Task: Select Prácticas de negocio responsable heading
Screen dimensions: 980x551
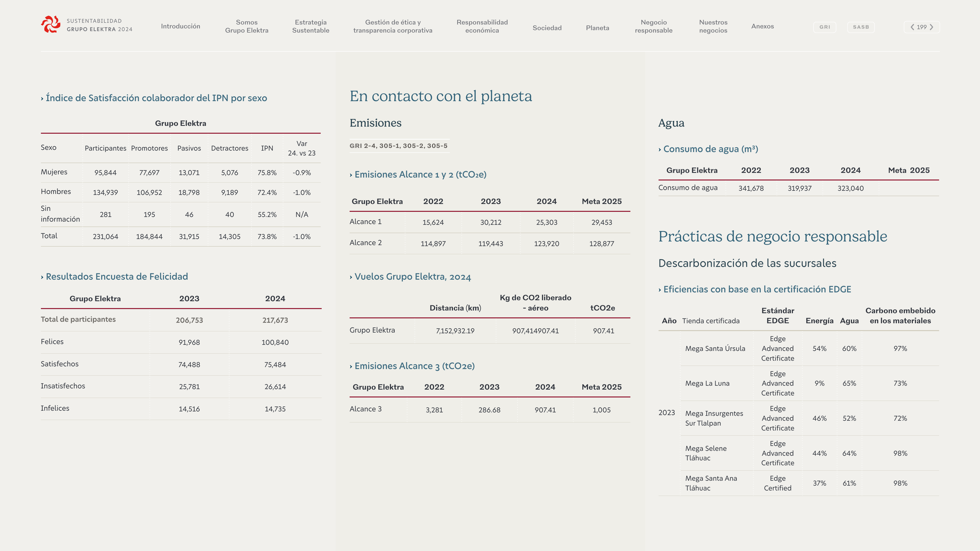Action: pos(773,237)
